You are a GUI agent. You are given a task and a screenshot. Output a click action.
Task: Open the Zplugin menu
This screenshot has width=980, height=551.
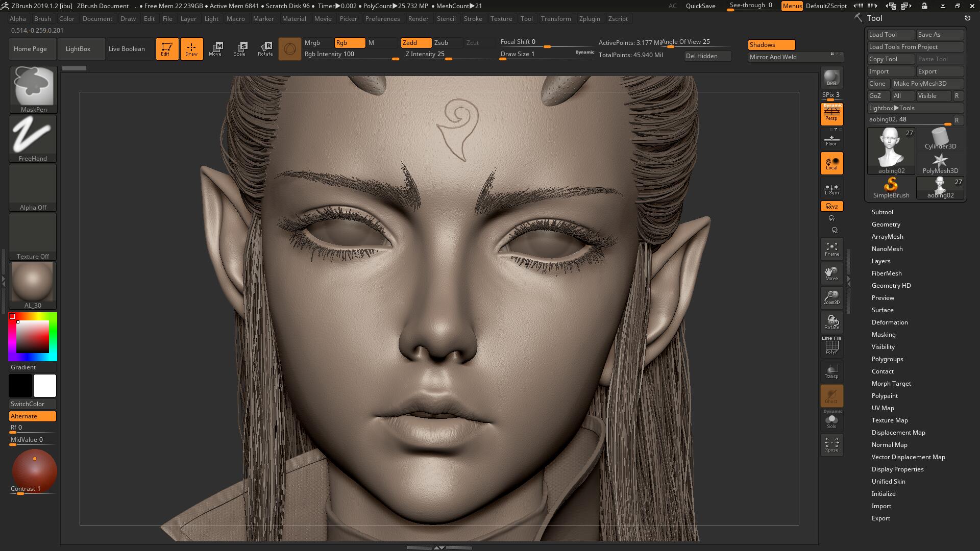point(589,19)
